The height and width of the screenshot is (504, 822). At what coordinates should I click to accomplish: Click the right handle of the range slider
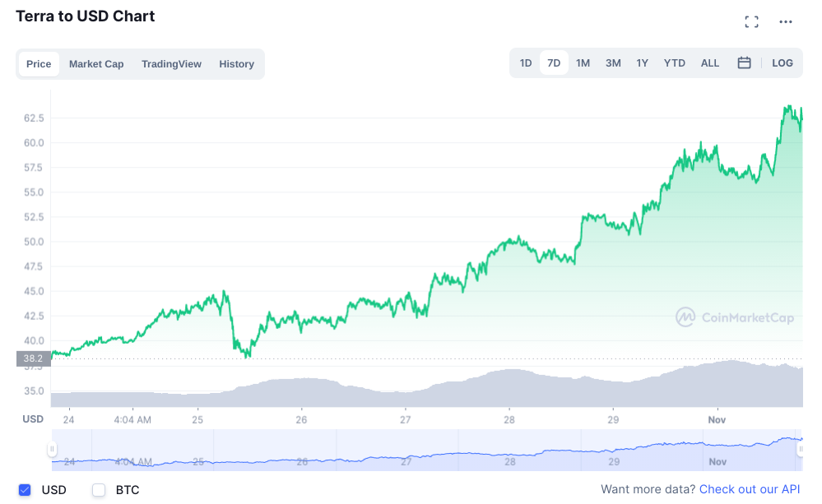pyautogui.click(x=800, y=450)
